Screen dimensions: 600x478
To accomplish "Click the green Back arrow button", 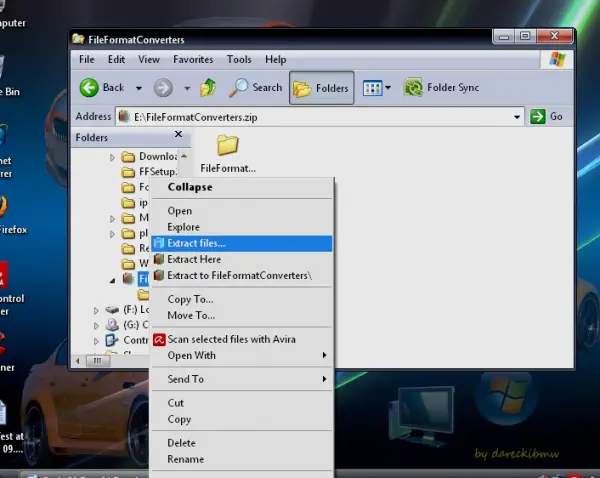I will [89, 88].
